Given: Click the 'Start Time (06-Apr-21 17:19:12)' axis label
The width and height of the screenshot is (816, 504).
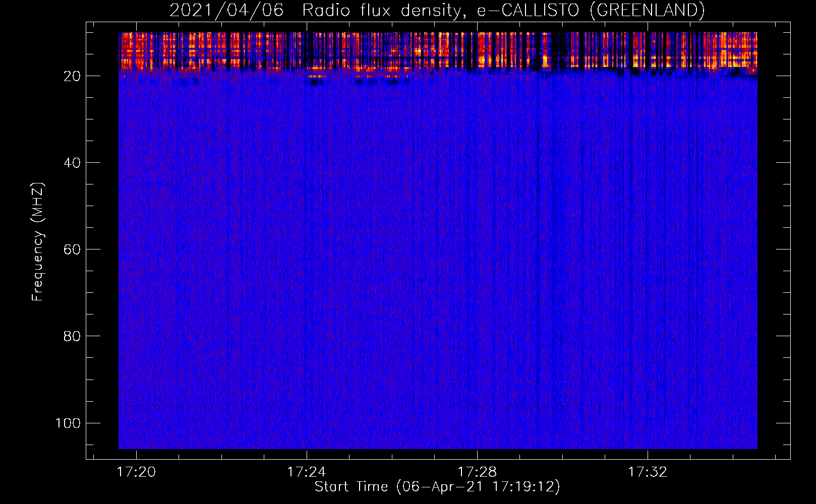Looking at the screenshot, I should point(437,487).
